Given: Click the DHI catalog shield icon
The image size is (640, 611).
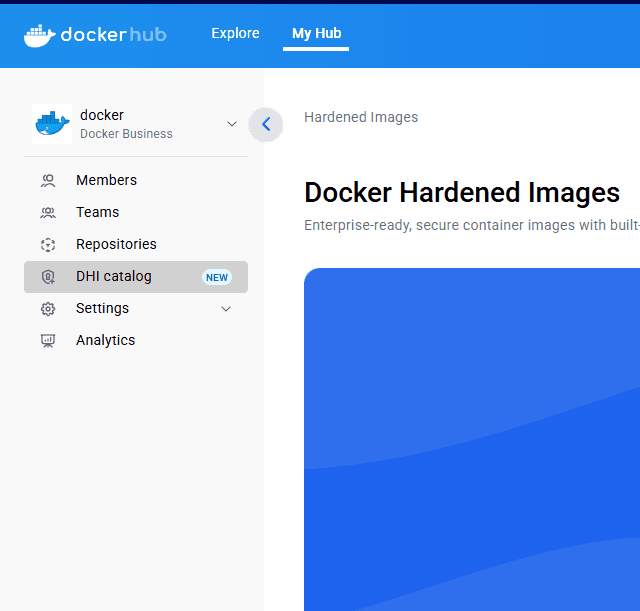Looking at the screenshot, I should coord(48,277).
